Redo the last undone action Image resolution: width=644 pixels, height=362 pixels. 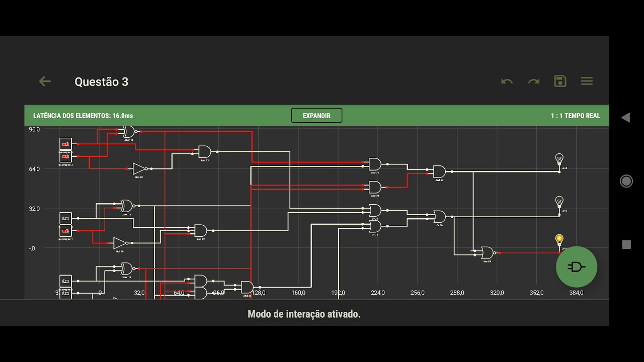533,81
